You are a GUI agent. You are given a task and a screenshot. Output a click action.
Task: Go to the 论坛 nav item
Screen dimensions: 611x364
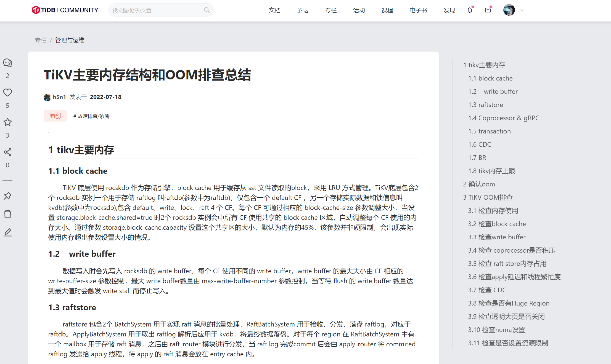tap(303, 10)
